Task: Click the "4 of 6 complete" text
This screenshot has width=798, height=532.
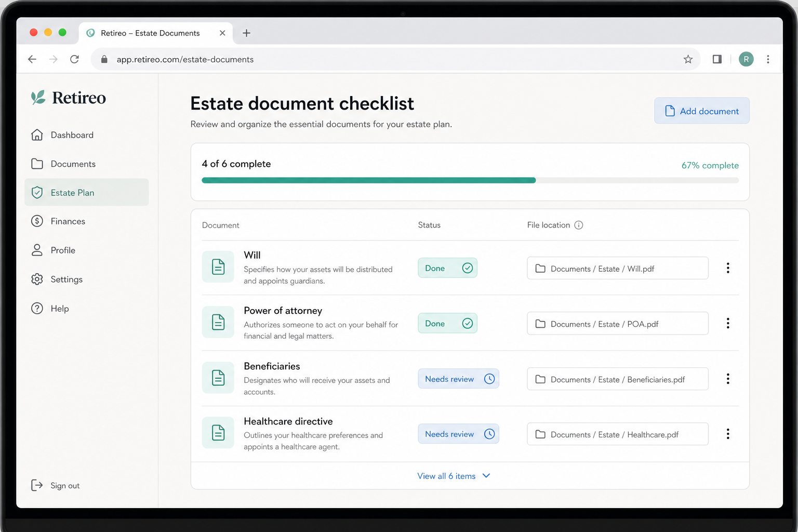Action: pos(236,164)
